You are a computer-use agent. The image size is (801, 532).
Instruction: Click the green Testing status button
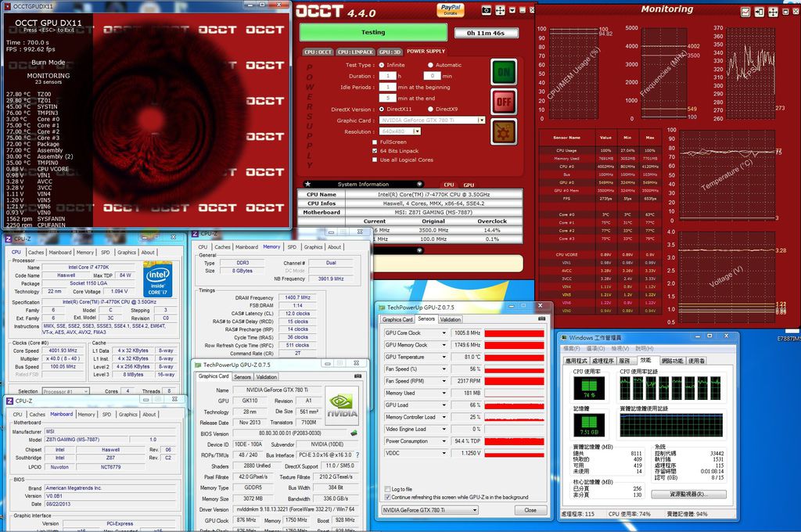click(373, 32)
